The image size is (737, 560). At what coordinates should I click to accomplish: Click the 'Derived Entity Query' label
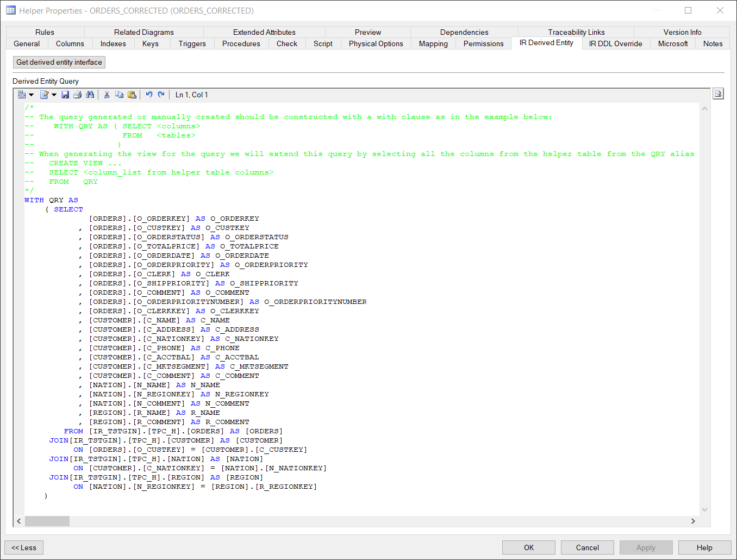pos(46,81)
